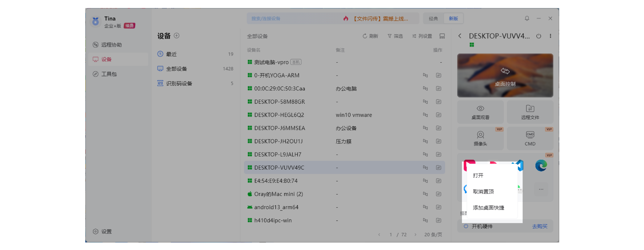644x250 pixels.
Task: Go to the previous page of devices
Action: [379, 234]
